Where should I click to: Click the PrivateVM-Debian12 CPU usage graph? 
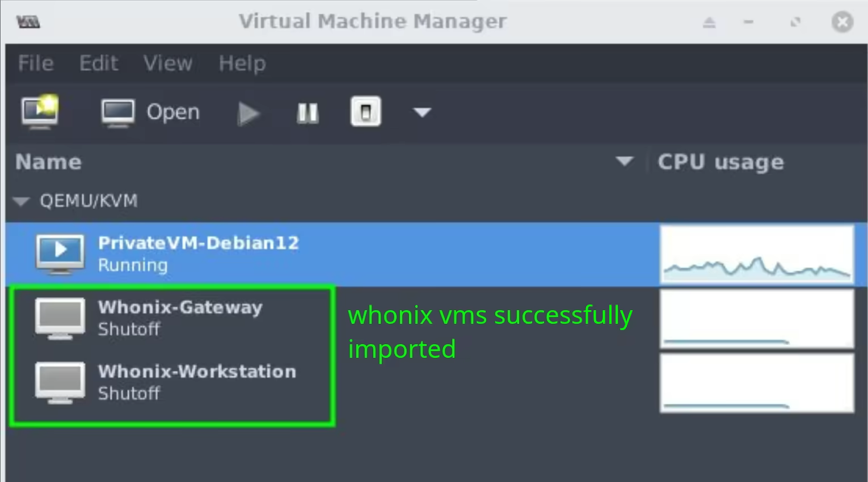coord(757,254)
